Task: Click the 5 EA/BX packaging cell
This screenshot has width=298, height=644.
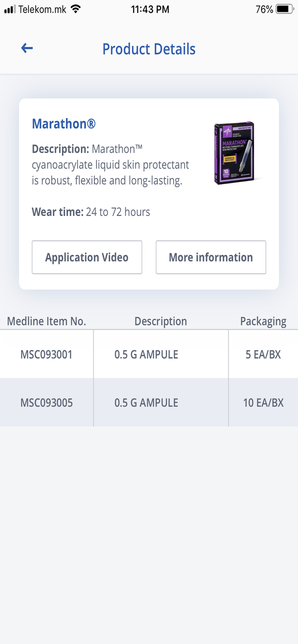Action: [x=263, y=354]
